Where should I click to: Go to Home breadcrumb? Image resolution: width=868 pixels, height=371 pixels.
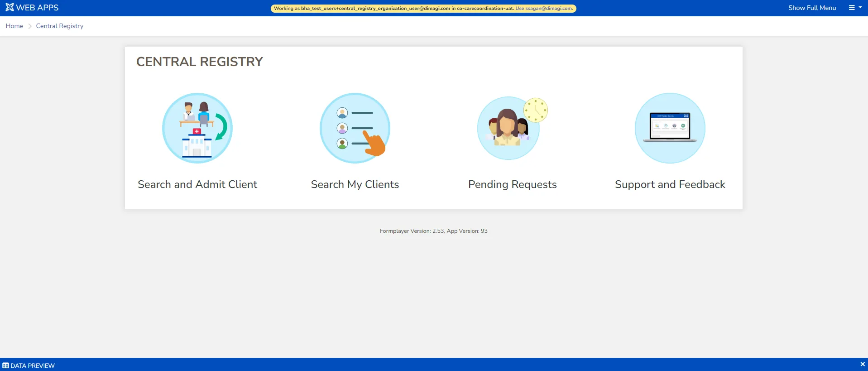tap(14, 26)
